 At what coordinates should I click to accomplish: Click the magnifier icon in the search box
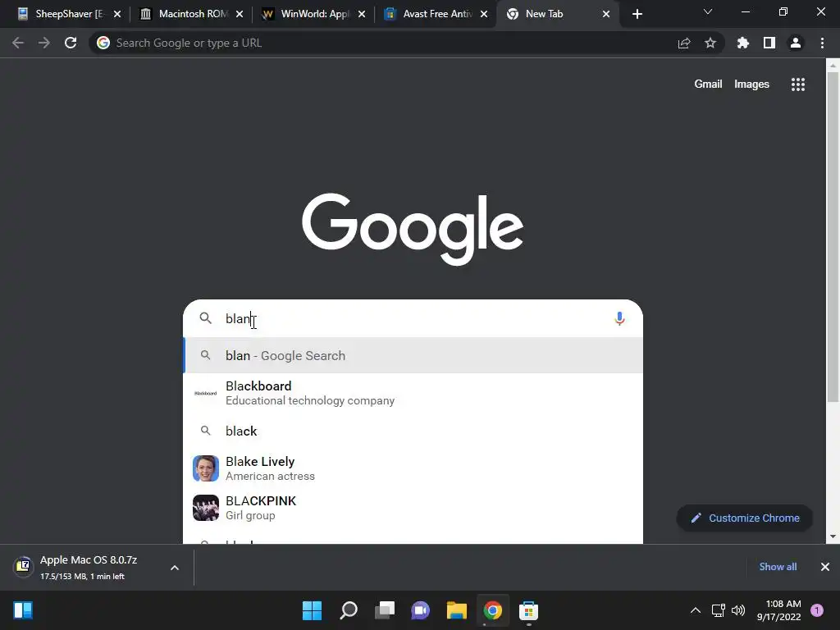point(206,318)
